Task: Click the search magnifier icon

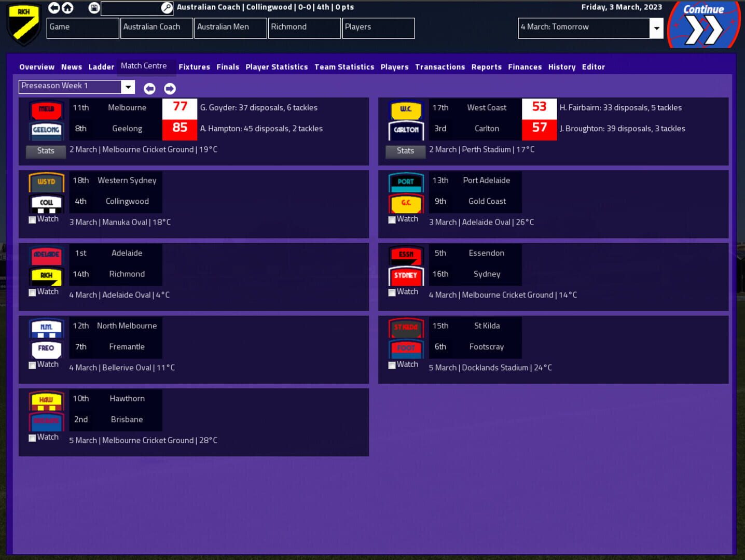Action: (x=166, y=8)
